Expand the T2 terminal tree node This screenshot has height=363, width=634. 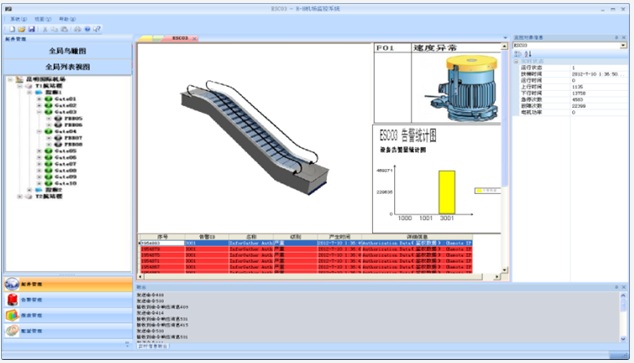(x=19, y=196)
